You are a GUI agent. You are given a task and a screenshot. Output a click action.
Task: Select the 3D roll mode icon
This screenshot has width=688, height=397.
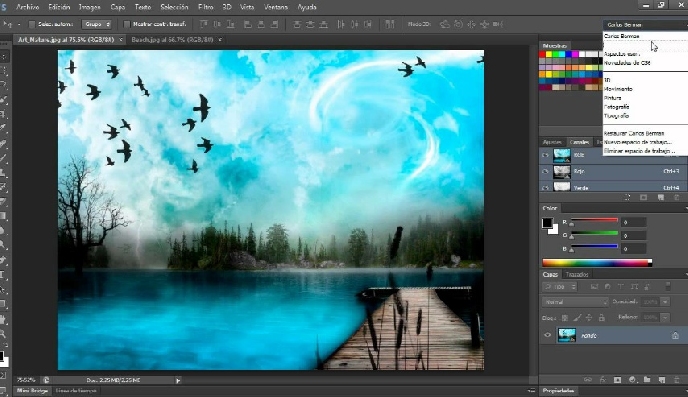pos(459,24)
